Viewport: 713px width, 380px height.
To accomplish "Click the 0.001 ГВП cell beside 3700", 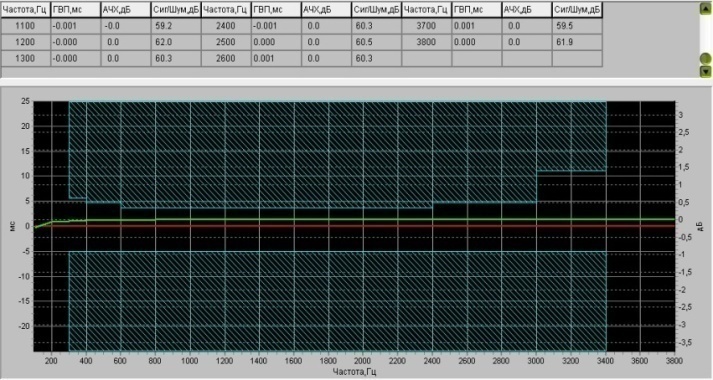I will [477, 26].
